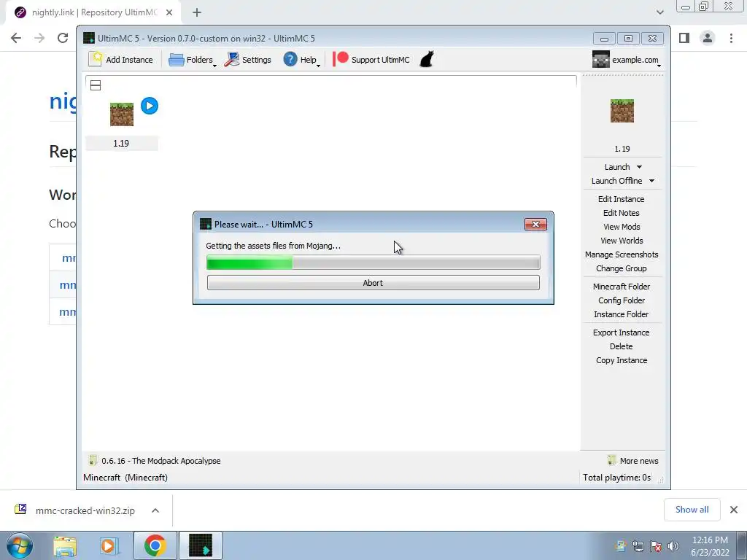Click the taskbar clock

[x=709, y=546]
